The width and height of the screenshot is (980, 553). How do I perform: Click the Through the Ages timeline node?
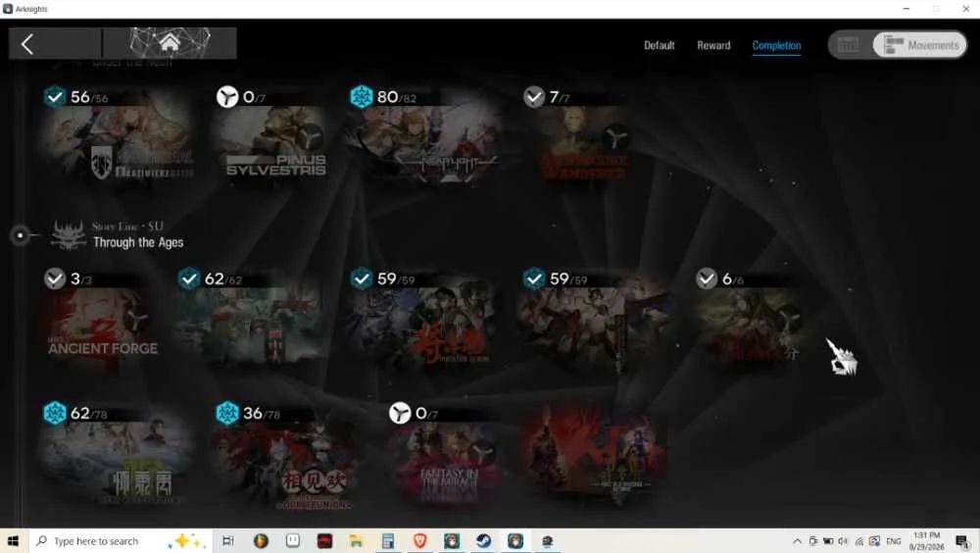click(20, 236)
